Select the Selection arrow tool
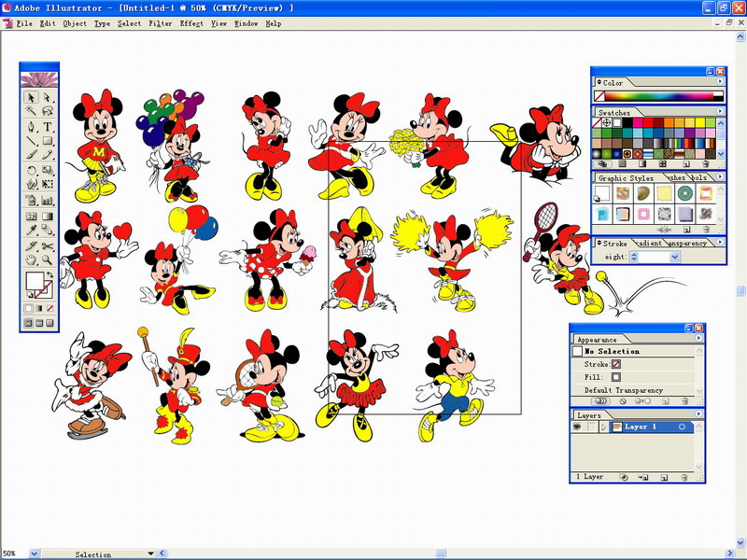 tap(32, 98)
